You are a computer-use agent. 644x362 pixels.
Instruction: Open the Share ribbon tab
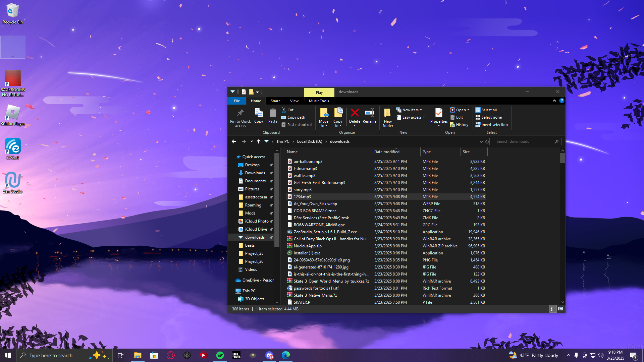[x=275, y=101]
